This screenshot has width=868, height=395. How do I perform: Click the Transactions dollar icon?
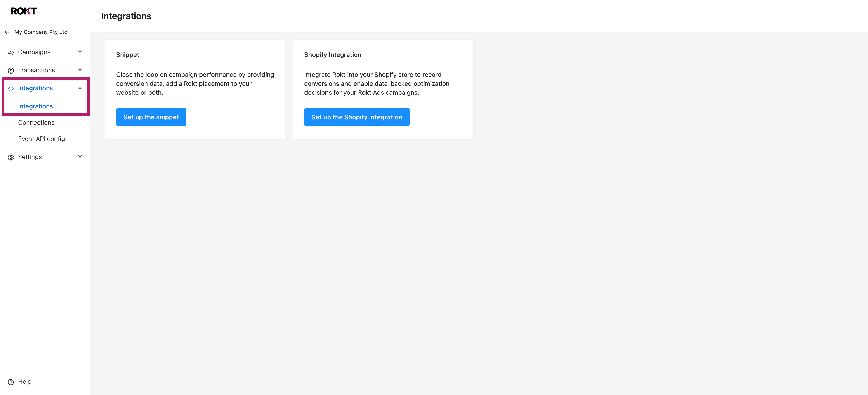point(11,70)
